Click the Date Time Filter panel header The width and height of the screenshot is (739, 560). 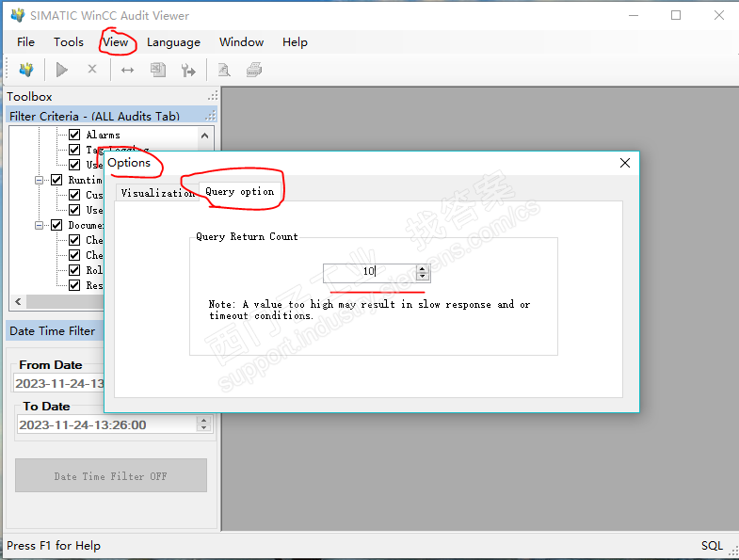point(56,331)
